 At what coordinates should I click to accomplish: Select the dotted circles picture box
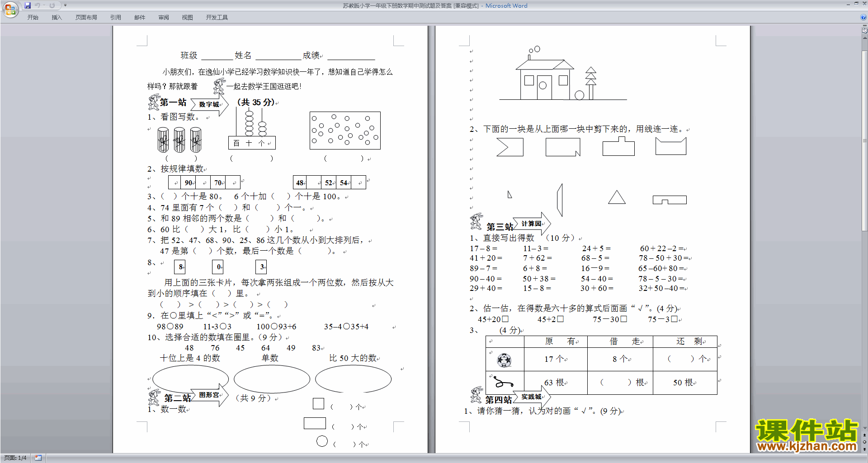(x=345, y=131)
